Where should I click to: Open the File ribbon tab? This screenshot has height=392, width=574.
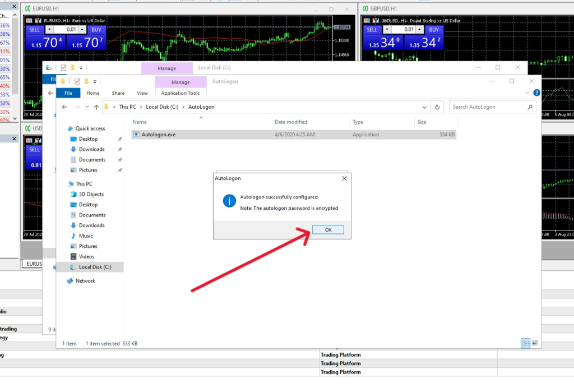point(68,93)
